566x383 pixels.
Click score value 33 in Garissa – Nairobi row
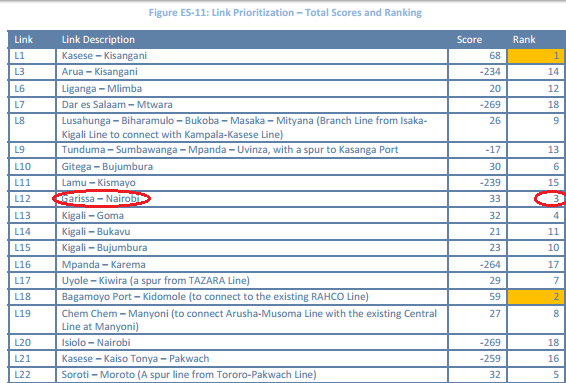coord(495,199)
